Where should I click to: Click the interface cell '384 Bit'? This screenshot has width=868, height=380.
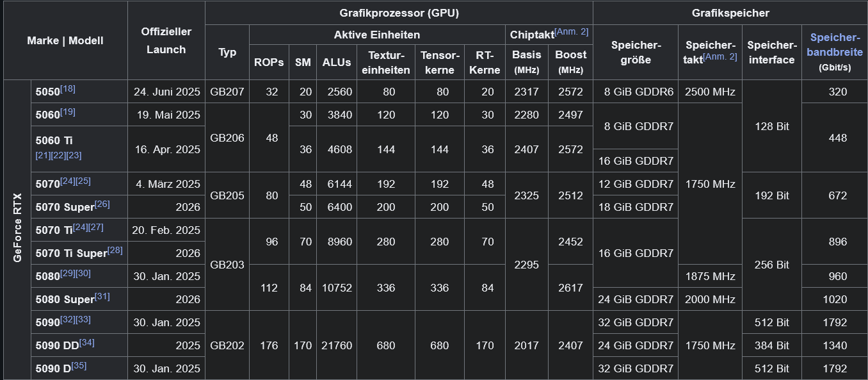coord(772,345)
